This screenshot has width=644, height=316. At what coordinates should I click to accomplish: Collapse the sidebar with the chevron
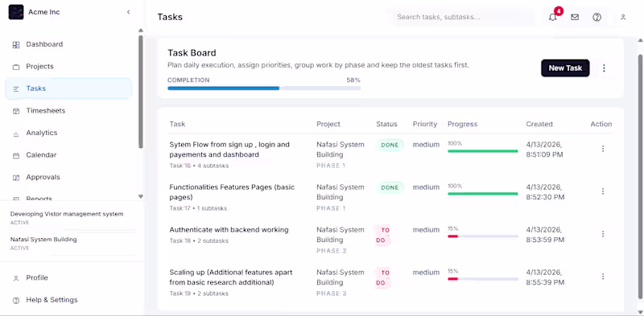(129, 12)
